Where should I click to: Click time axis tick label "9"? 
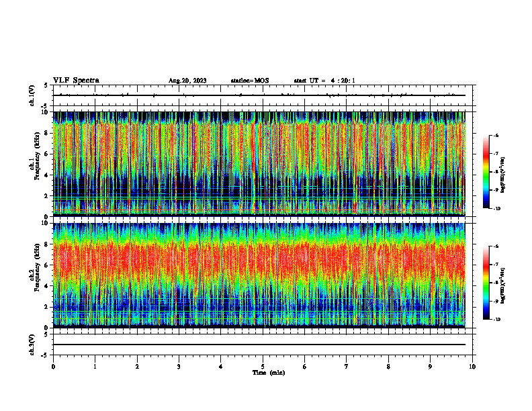430,367
